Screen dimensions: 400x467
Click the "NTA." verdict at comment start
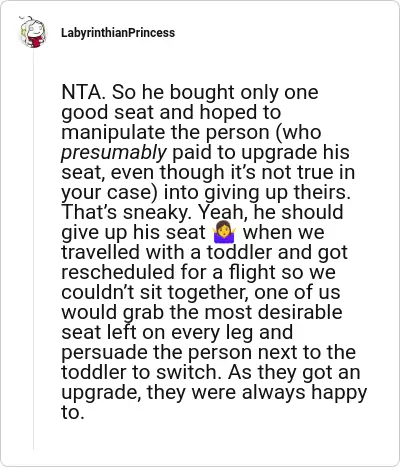point(84,92)
